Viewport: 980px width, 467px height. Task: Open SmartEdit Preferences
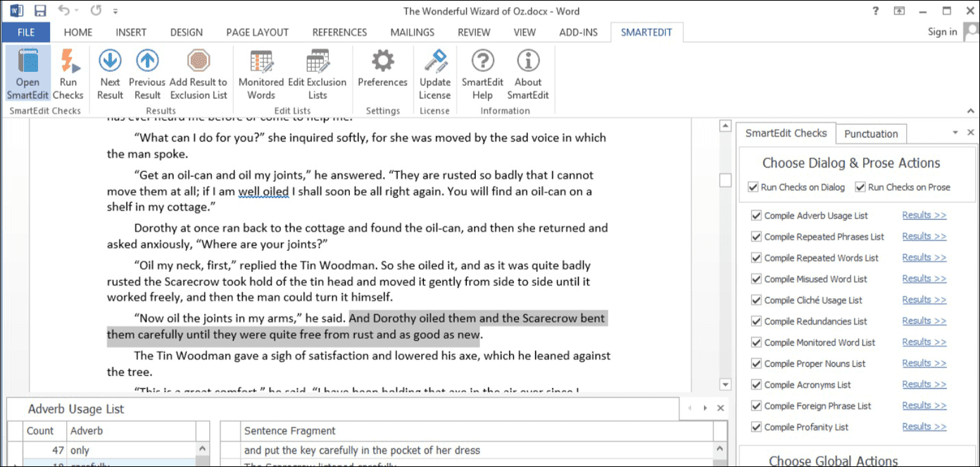[x=383, y=69]
